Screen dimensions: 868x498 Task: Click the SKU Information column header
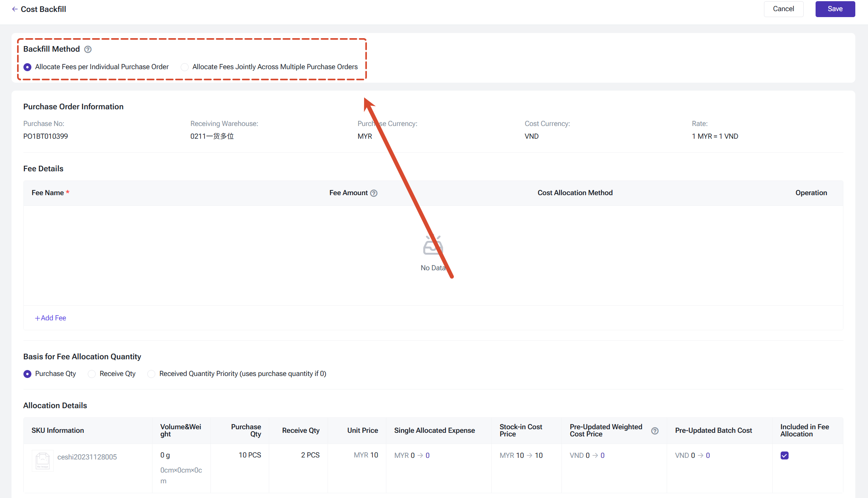tap(58, 430)
